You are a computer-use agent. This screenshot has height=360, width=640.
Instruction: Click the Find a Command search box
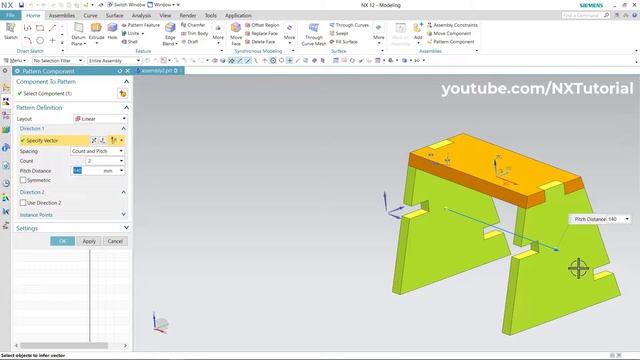(585, 15)
